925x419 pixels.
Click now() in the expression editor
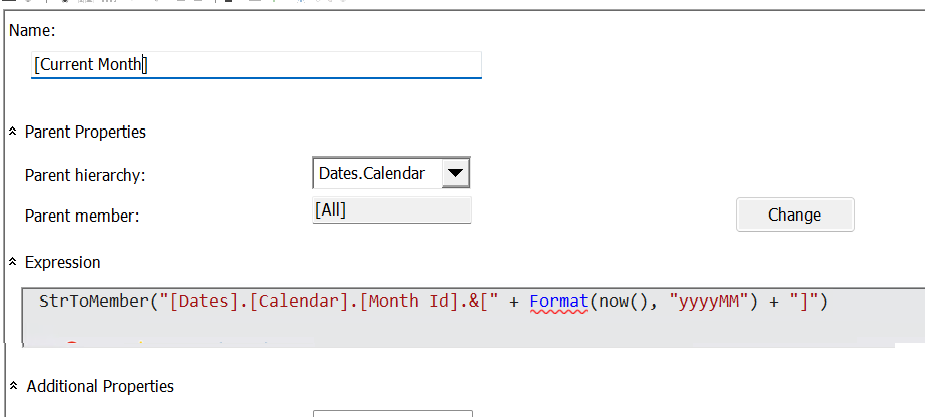(x=617, y=301)
